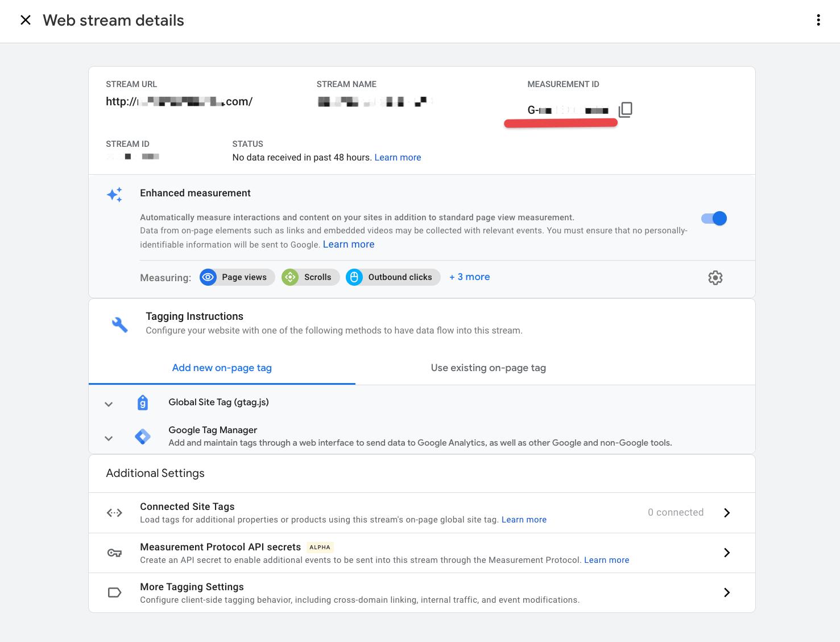This screenshot has height=642, width=840.
Task: Click the Scrolls chip icon
Action: pos(290,277)
